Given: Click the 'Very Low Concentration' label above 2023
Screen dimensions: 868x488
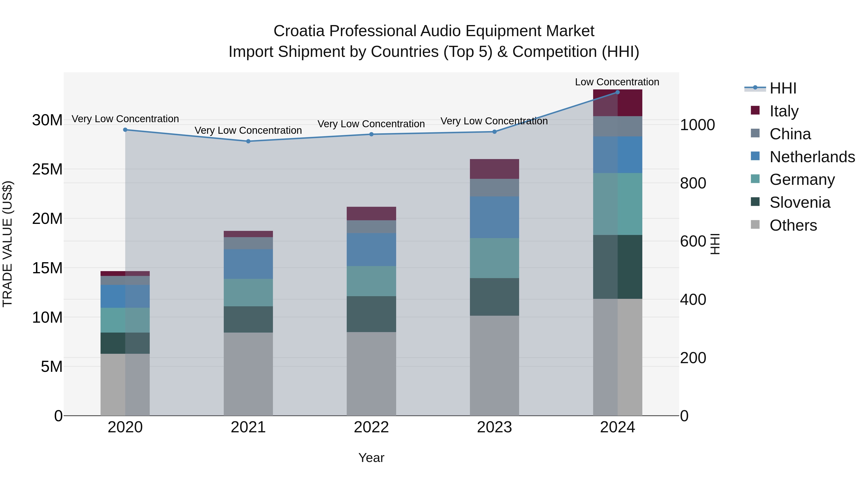Looking at the screenshot, I should [494, 121].
